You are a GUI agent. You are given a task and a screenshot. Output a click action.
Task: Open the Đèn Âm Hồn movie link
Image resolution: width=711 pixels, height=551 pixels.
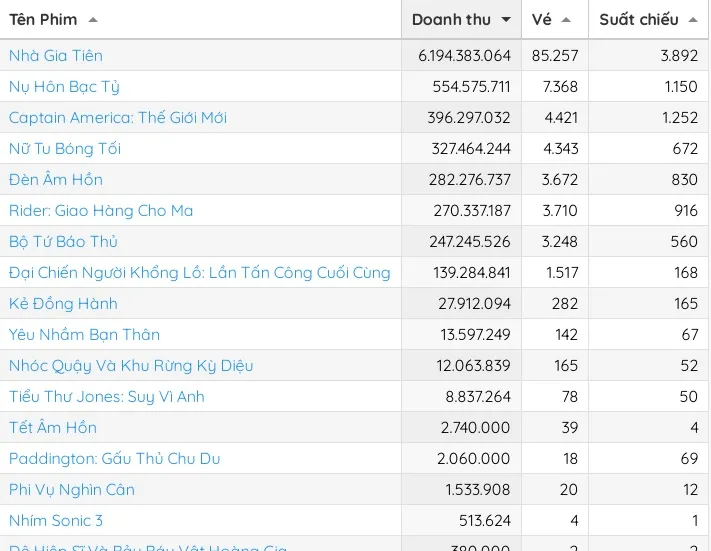56,180
